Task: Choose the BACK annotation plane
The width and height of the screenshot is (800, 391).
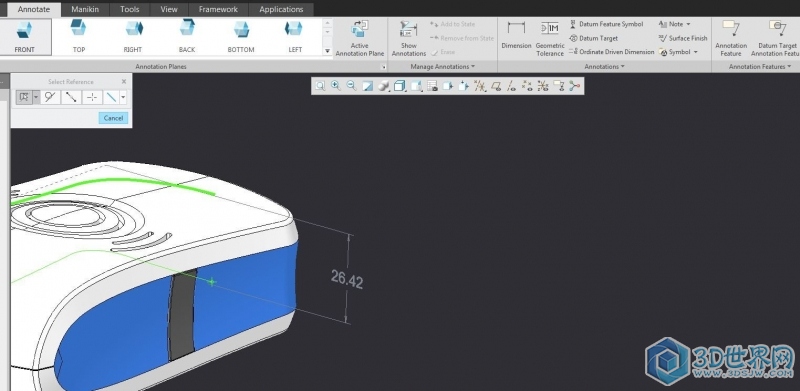Action: [x=187, y=36]
